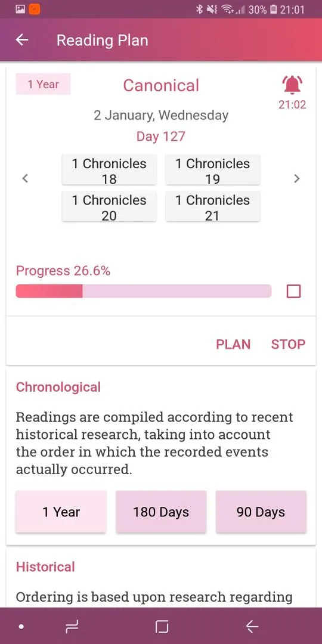The width and height of the screenshot is (322, 644).
Task: Tap the dot icon in navigation bar
Action: pyautogui.click(x=21, y=626)
